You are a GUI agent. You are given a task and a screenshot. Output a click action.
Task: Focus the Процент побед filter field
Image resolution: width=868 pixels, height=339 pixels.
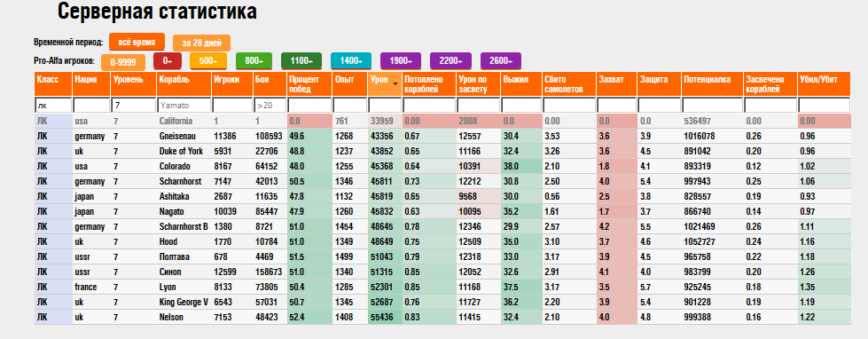pyautogui.click(x=309, y=105)
